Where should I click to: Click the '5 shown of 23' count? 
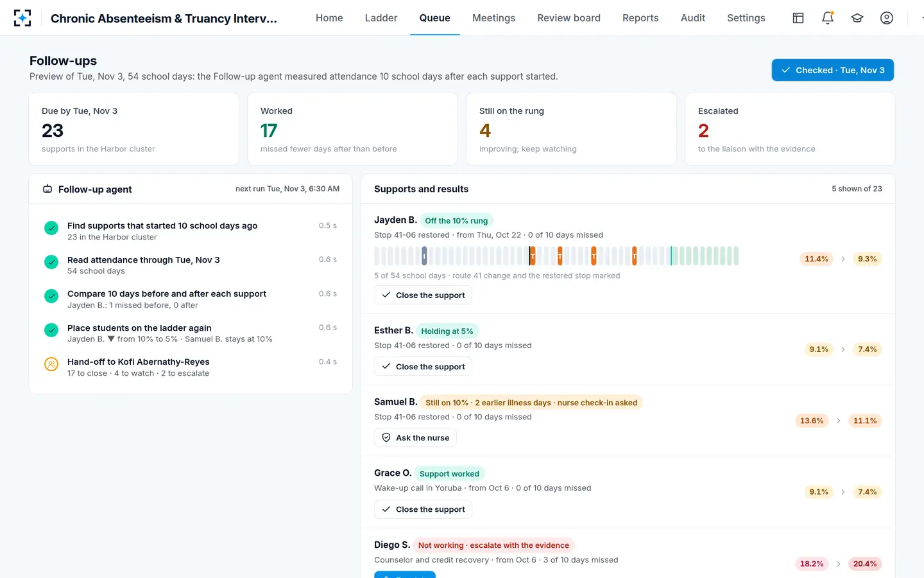857,189
